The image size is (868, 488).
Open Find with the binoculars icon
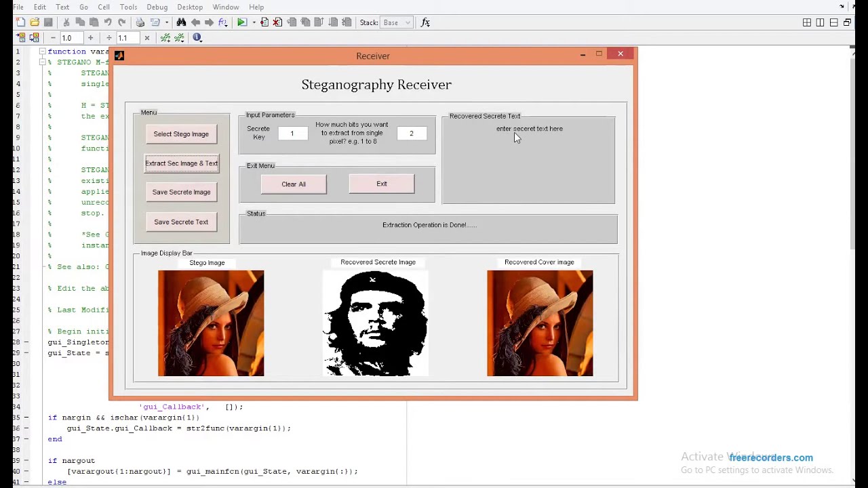(x=181, y=22)
